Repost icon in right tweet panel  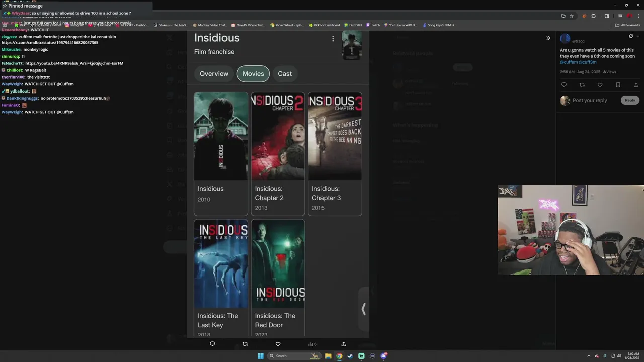point(582,85)
